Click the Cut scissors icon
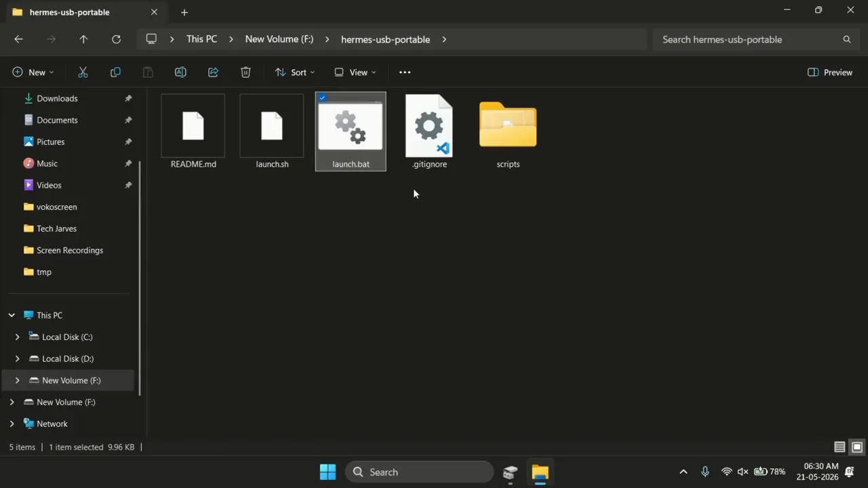Image resolution: width=868 pixels, height=488 pixels. (83, 73)
